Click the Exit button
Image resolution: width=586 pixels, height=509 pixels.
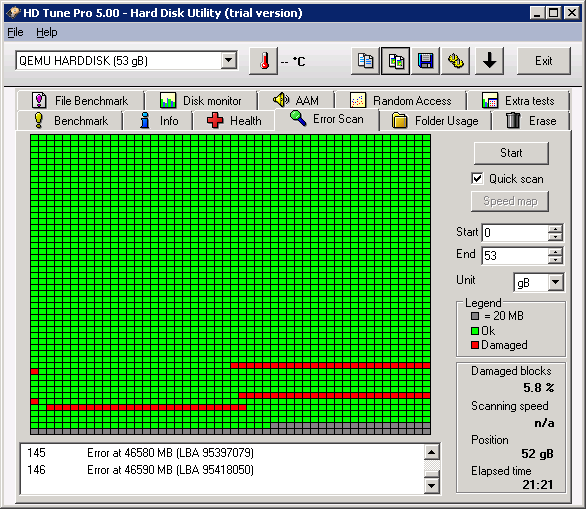543,61
